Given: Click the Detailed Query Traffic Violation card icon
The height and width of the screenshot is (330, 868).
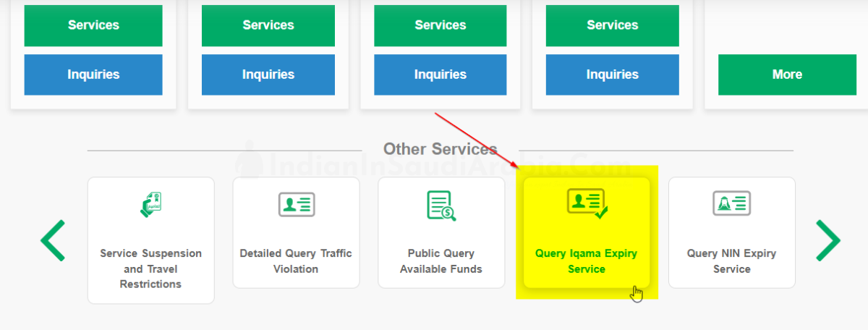Looking at the screenshot, I should [296, 205].
